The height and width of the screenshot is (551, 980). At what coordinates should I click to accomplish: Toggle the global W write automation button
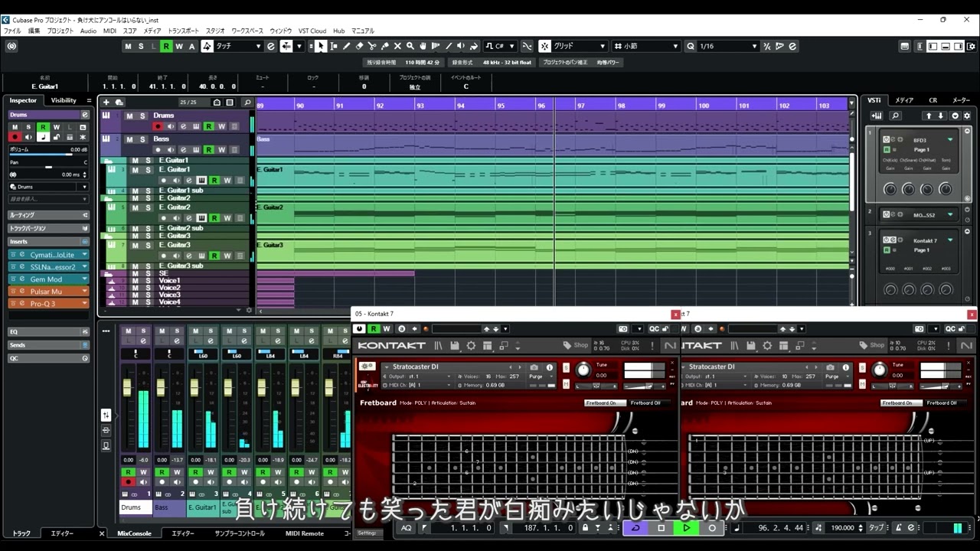[179, 46]
